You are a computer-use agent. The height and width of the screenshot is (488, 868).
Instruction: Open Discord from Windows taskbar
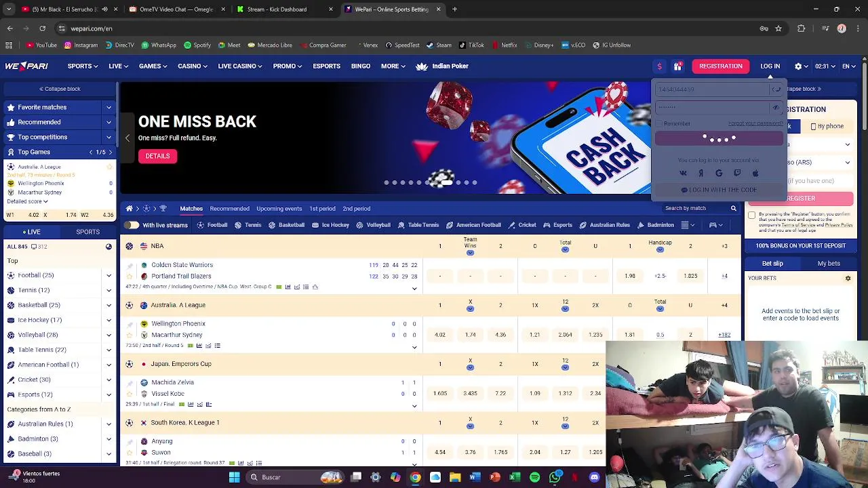click(594, 477)
